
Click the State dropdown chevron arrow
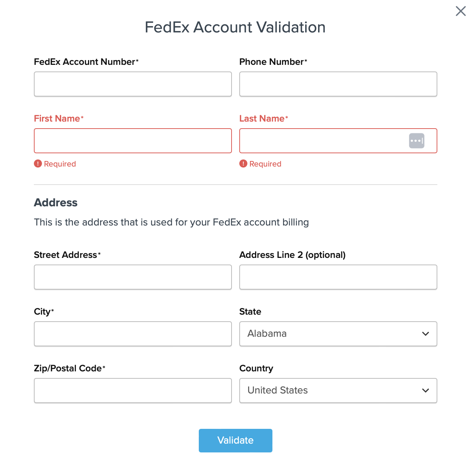(426, 334)
